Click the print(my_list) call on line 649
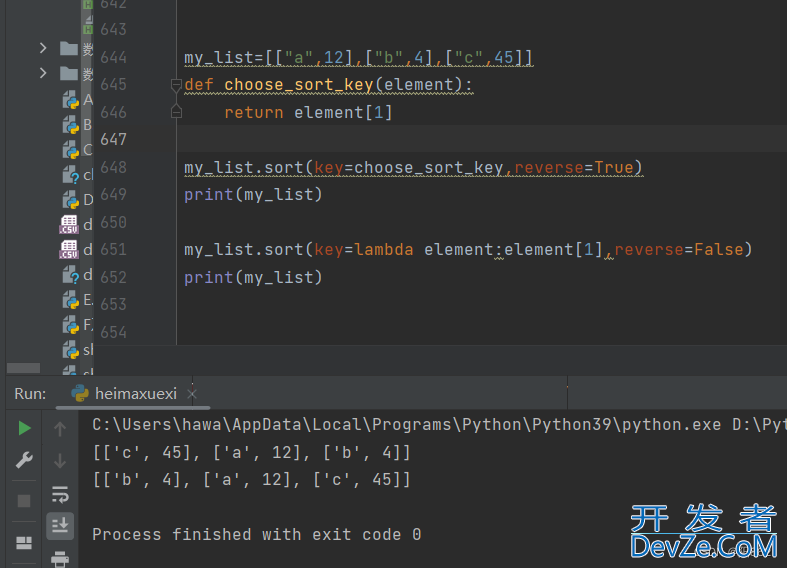 (253, 195)
